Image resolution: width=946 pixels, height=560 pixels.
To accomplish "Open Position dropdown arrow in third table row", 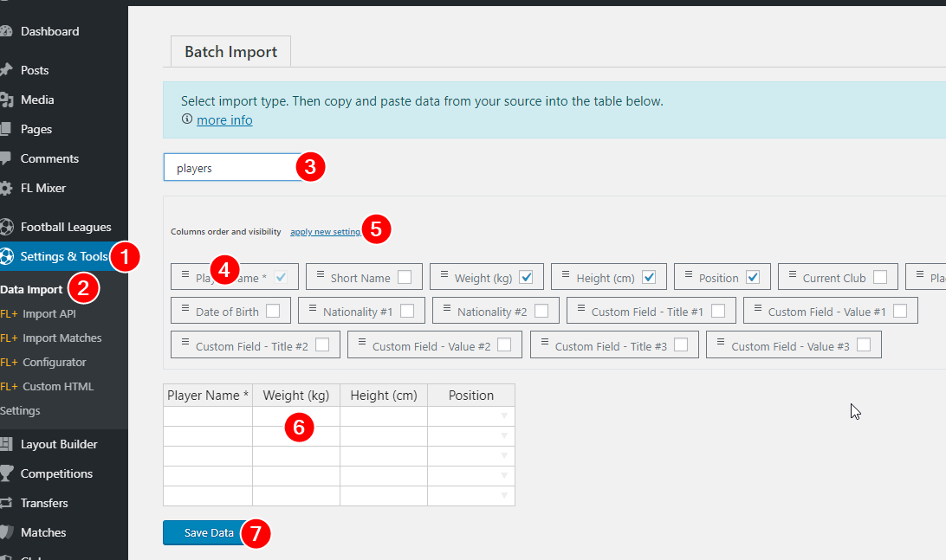I will [x=504, y=456].
